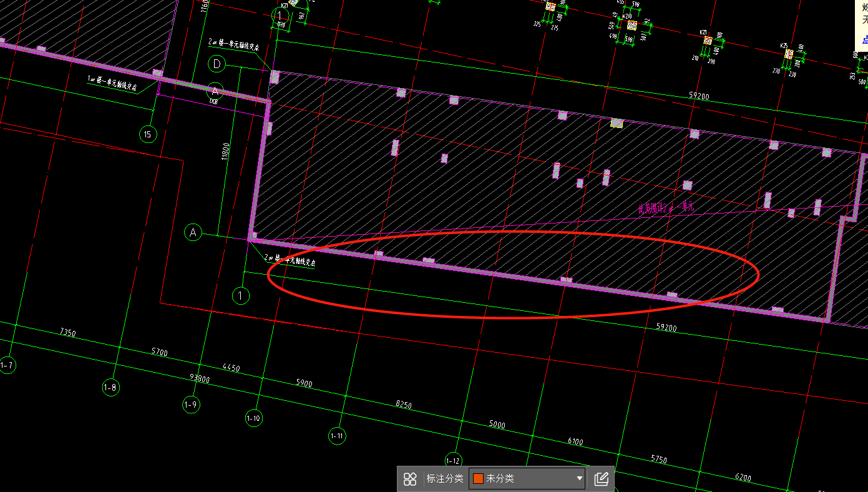Select axis bubble D
868x492 pixels.
tap(217, 64)
